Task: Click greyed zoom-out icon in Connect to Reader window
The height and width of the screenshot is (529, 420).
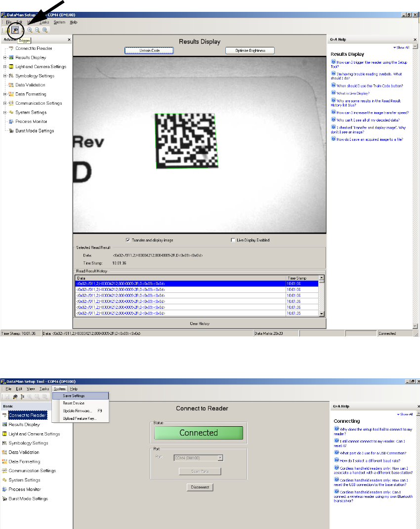Action: (37, 397)
